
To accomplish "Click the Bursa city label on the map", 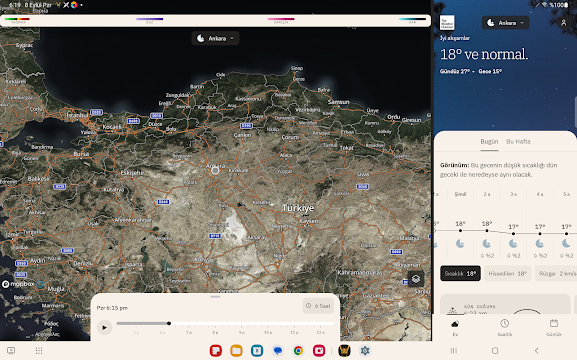I will [81, 154].
